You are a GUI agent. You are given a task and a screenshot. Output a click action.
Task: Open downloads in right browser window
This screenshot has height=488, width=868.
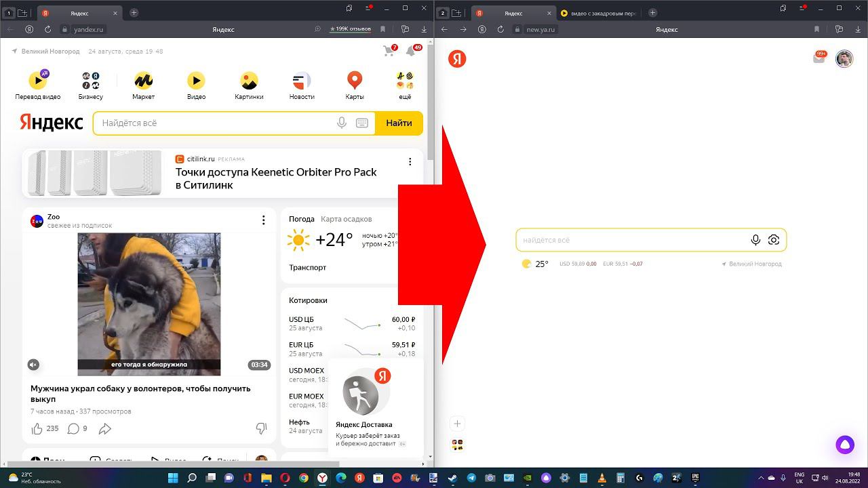click(858, 29)
